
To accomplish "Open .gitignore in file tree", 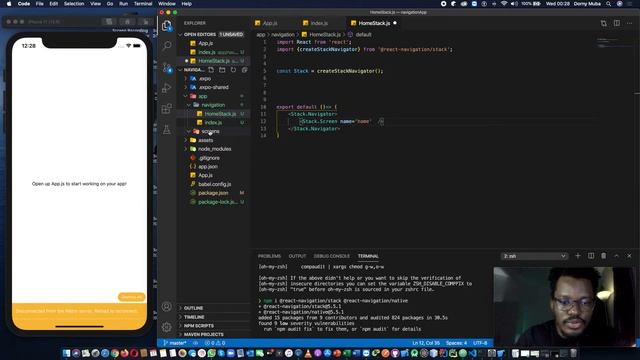I will pos(209,158).
